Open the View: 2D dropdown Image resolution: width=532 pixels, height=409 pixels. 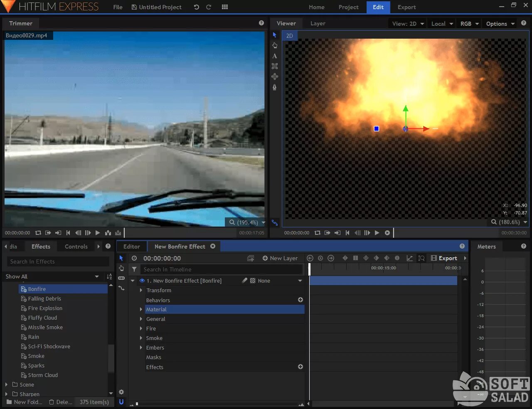click(x=408, y=24)
